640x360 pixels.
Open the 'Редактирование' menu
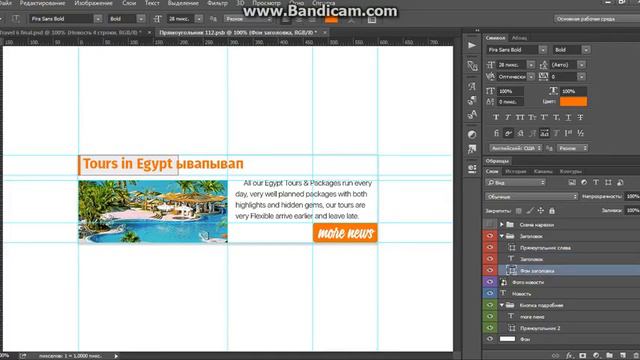coord(42,3)
